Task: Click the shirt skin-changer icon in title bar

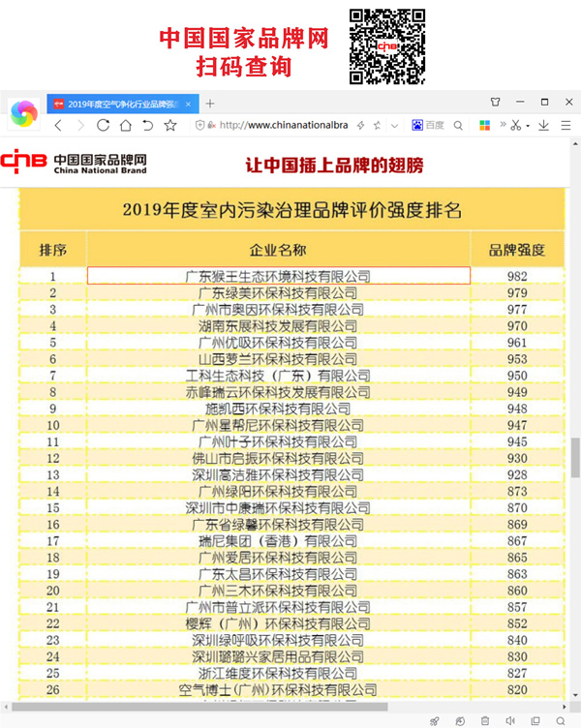Action: (x=496, y=102)
